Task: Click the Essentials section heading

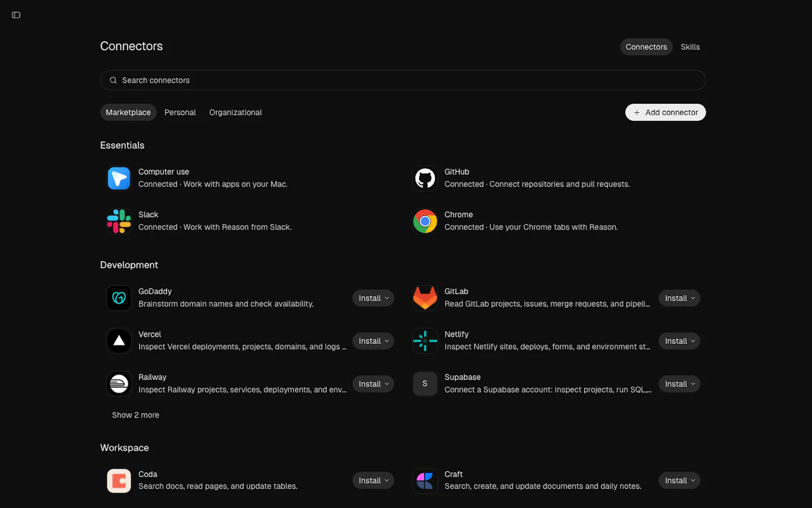Action: 122,145
